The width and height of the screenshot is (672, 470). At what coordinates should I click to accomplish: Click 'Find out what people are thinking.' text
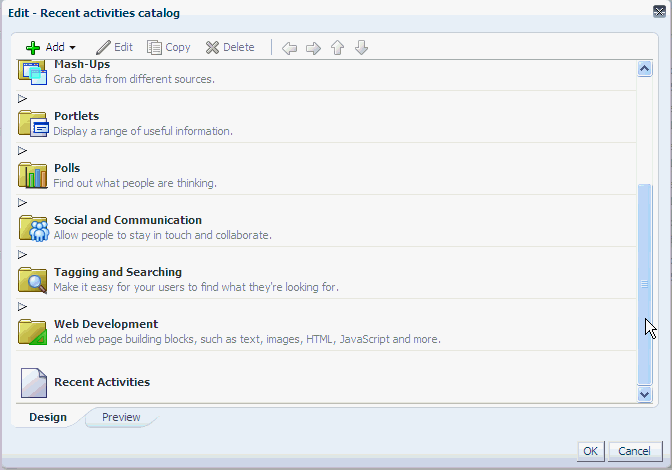(135, 183)
